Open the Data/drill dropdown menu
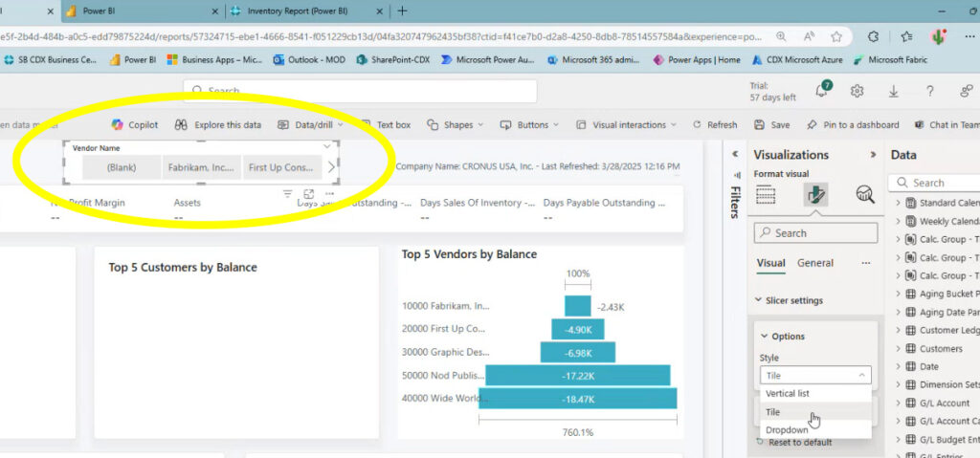 point(311,125)
